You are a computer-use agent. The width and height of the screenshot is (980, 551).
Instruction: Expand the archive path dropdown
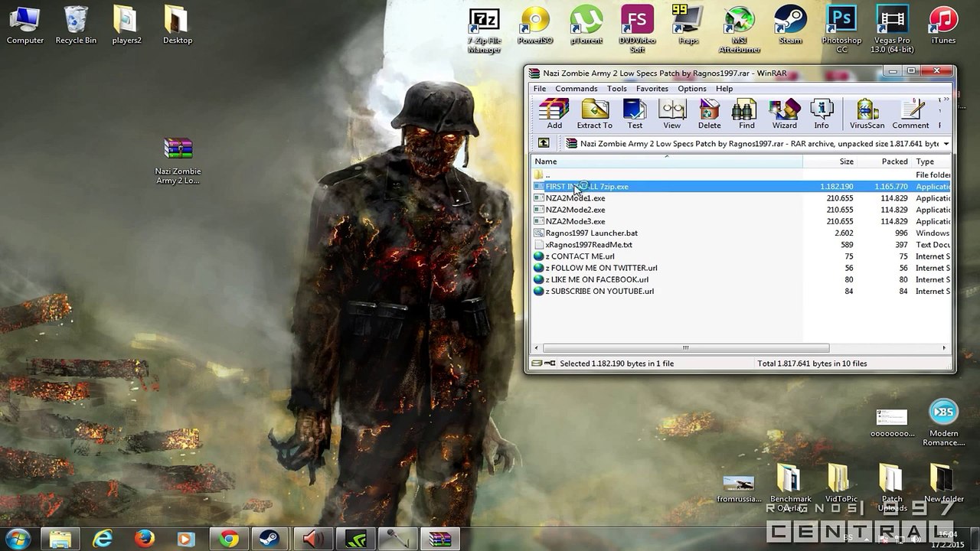pos(946,144)
